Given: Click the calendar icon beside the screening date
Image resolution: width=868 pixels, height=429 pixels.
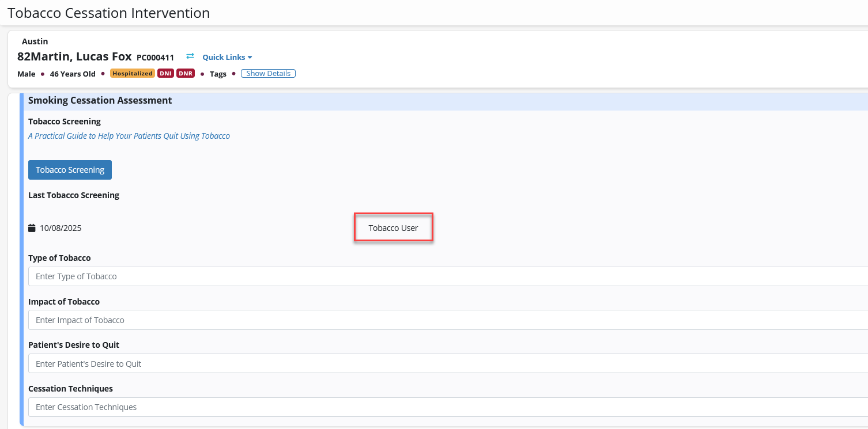Looking at the screenshot, I should [x=32, y=228].
